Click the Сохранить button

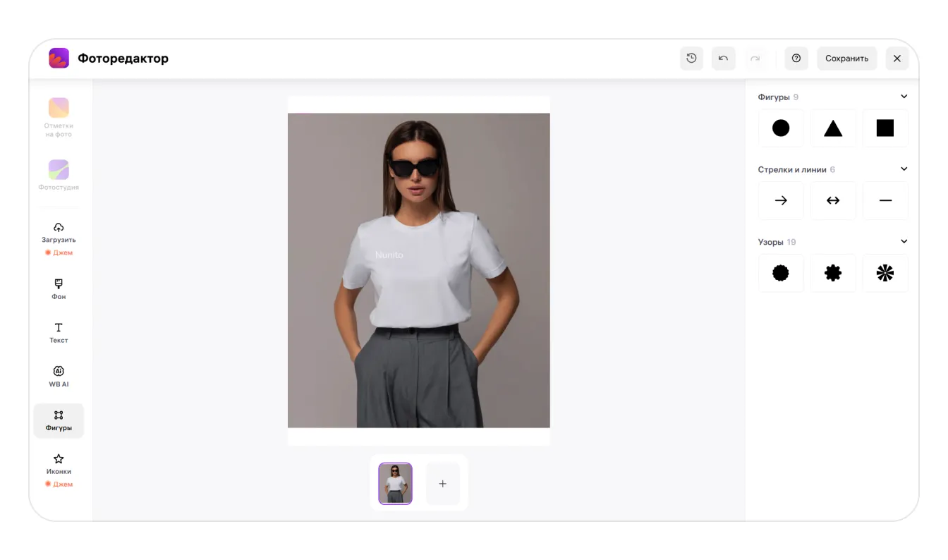846,59
